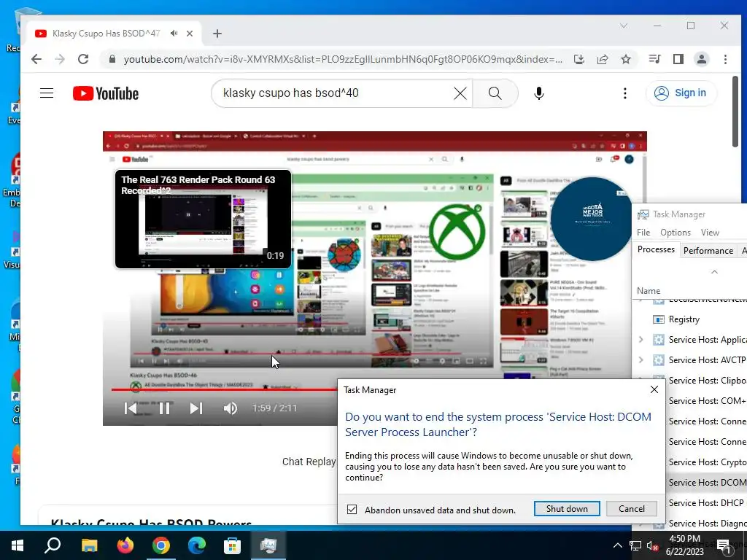Open the Chrome profile avatar
This screenshot has height=560, width=747.
coord(701,59)
